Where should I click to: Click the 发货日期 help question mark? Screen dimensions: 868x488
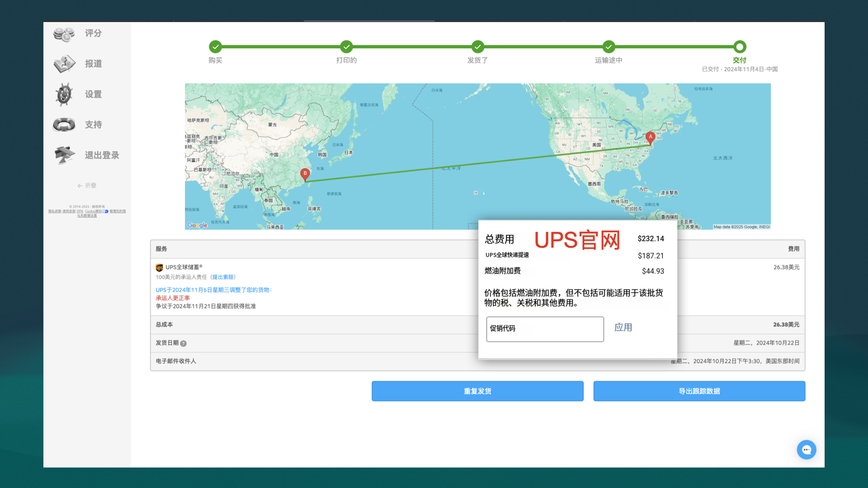point(183,343)
